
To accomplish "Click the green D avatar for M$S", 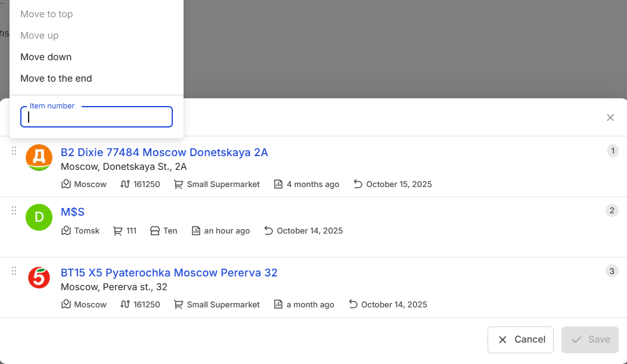I will 39,217.
